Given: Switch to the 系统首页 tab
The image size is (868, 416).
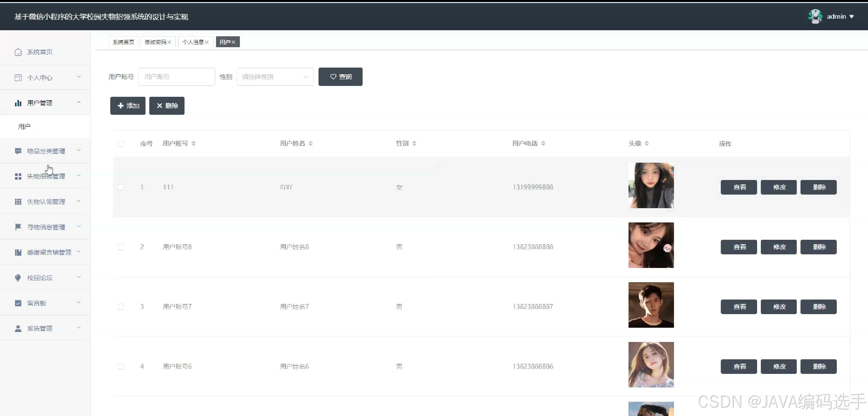Looking at the screenshot, I should point(123,42).
